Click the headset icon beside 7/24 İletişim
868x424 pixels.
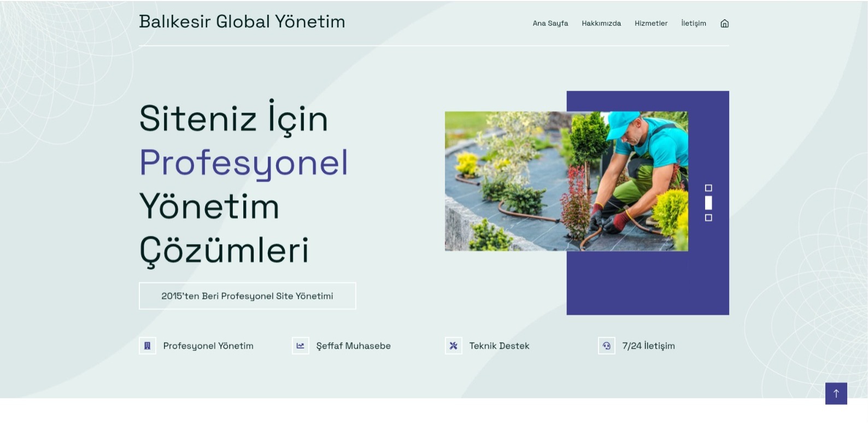[x=607, y=346]
